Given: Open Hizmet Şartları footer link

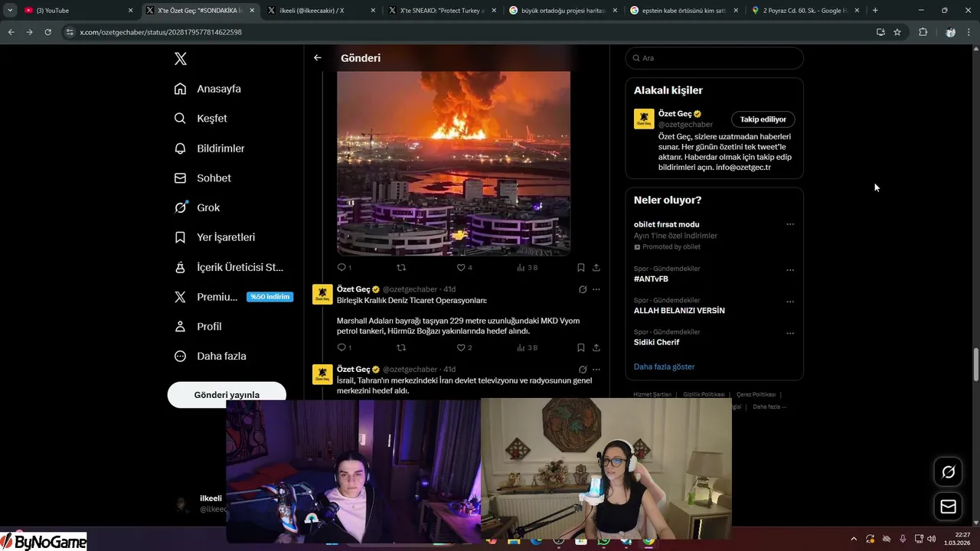Looking at the screenshot, I should 652,394.
